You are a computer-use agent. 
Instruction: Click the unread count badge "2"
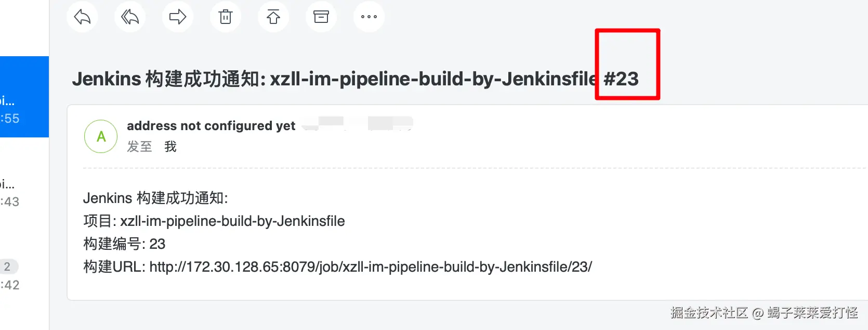click(x=8, y=266)
